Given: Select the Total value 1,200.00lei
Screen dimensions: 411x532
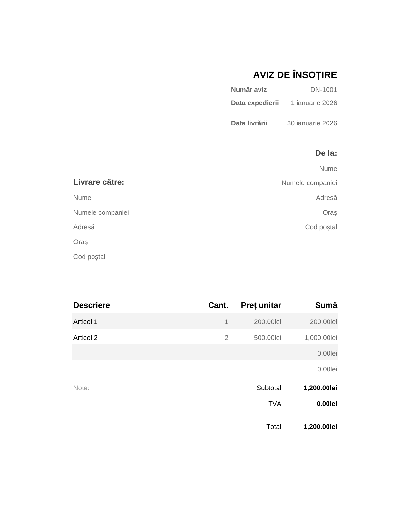Looking at the screenshot, I should tap(320, 427).
